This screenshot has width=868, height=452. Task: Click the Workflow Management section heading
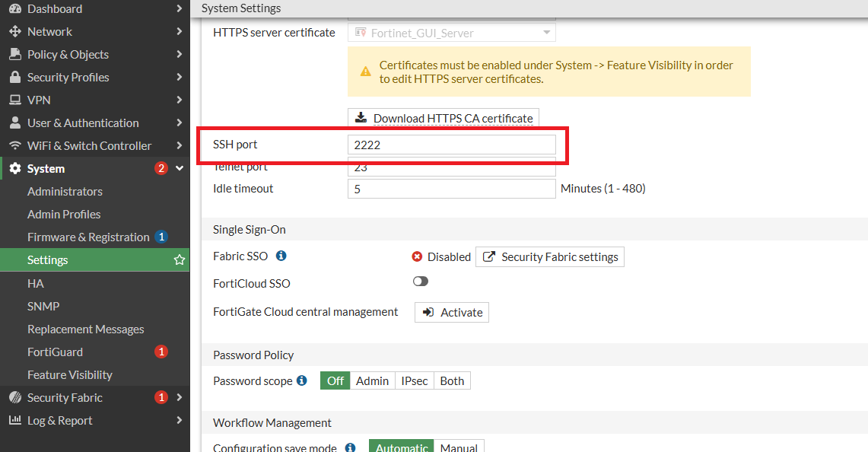(272, 422)
